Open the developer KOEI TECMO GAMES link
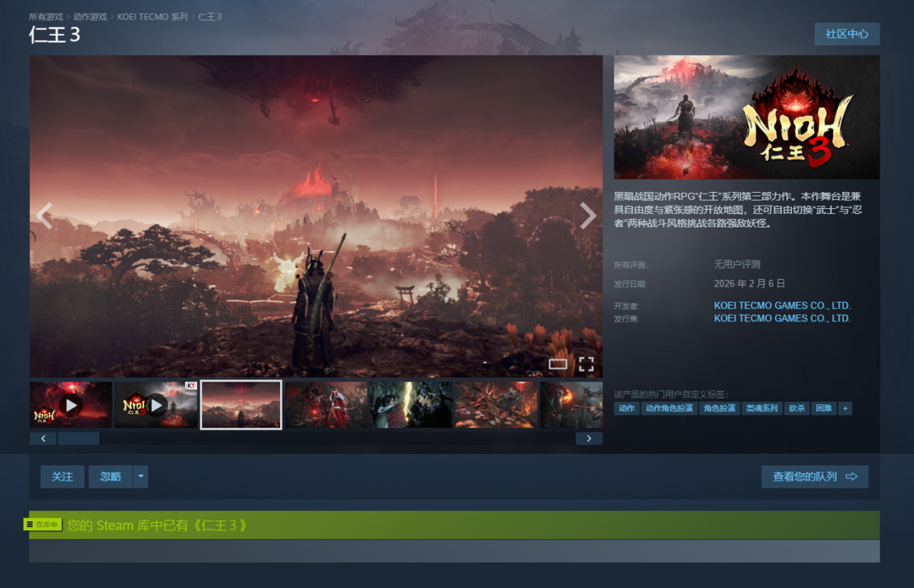The width and height of the screenshot is (914, 588). pyautogui.click(x=782, y=305)
